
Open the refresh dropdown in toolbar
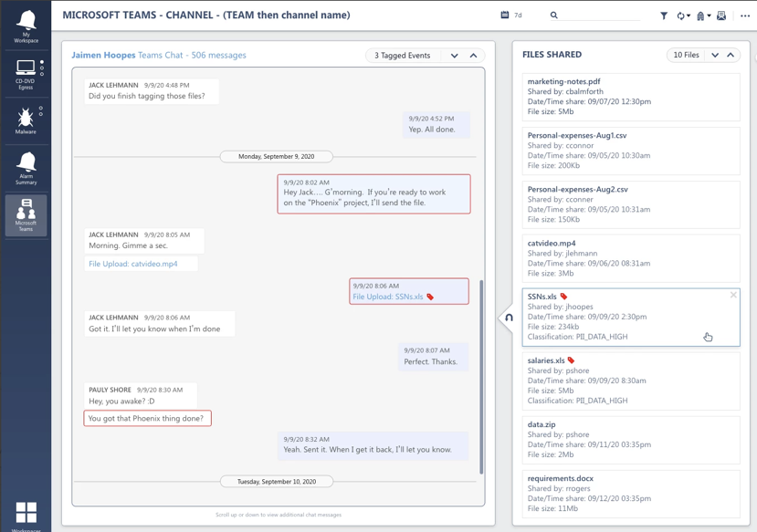pyautogui.click(x=683, y=16)
